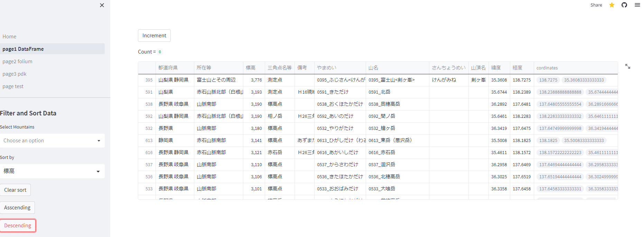Select cell 0592_間ノ岳
The image size is (644, 237).
(397, 116)
